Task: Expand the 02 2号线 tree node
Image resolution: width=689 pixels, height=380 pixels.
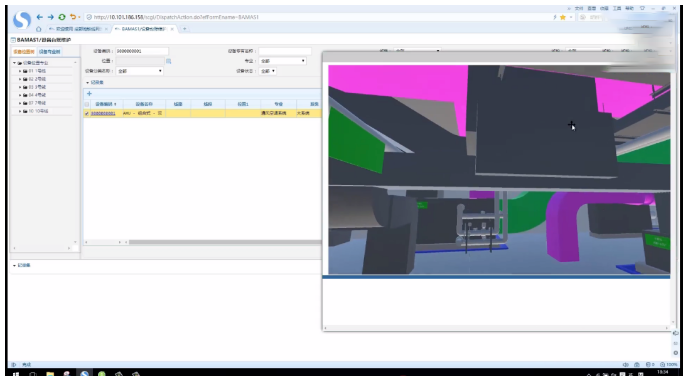Action: click(20, 79)
